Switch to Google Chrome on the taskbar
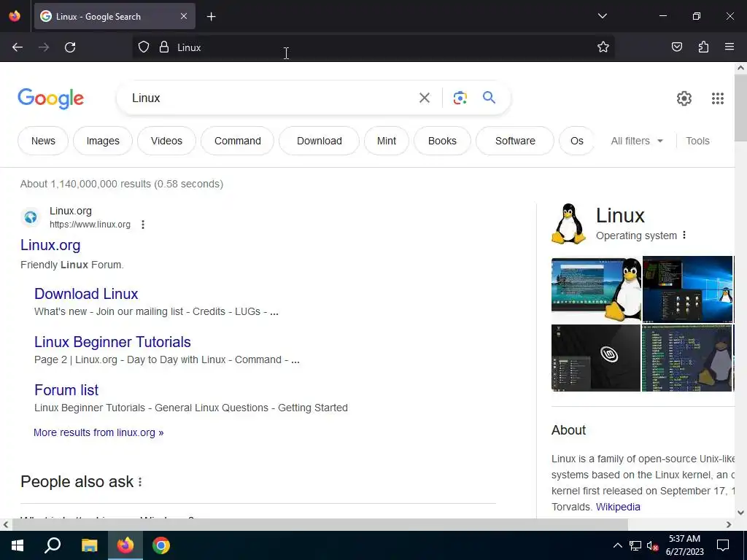The image size is (747, 560). pyautogui.click(x=161, y=545)
